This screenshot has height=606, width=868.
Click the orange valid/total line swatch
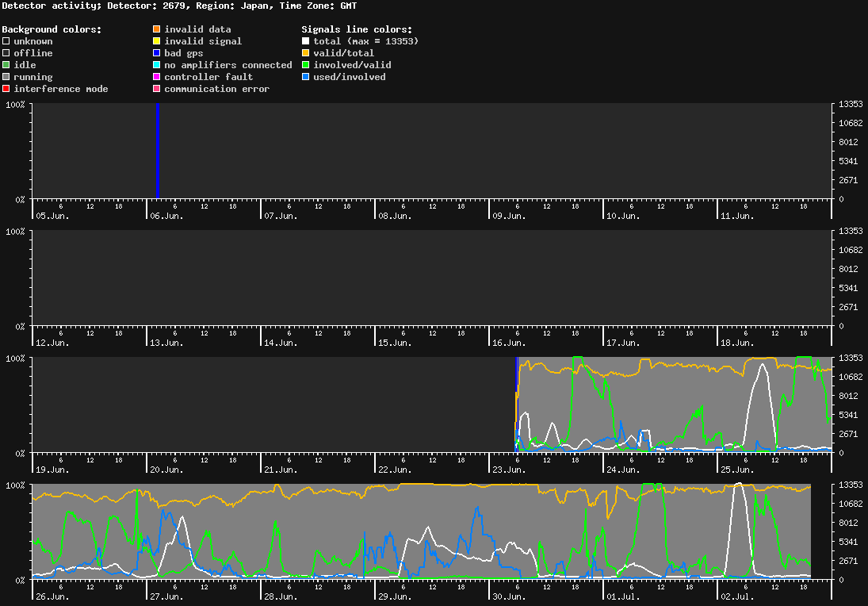(x=305, y=53)
